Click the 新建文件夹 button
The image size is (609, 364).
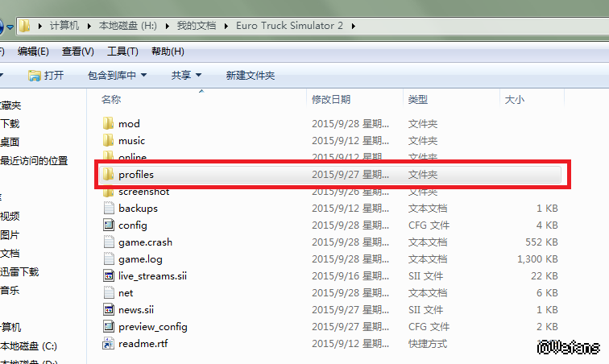tap(250, 76)
